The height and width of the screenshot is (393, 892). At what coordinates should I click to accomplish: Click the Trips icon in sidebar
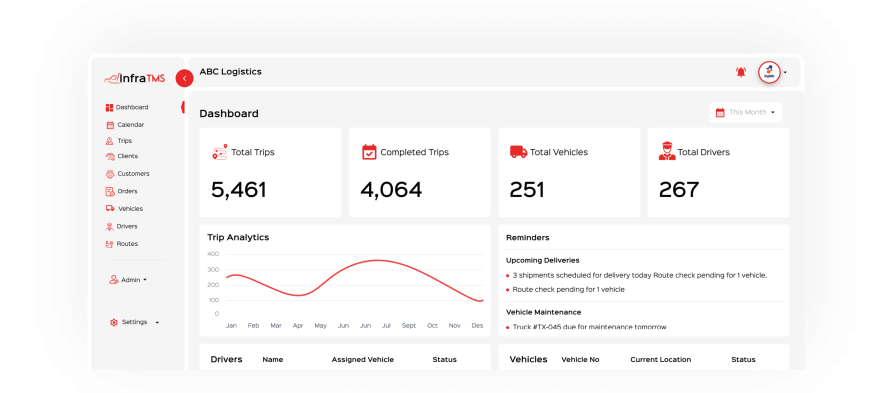point(109,140)
